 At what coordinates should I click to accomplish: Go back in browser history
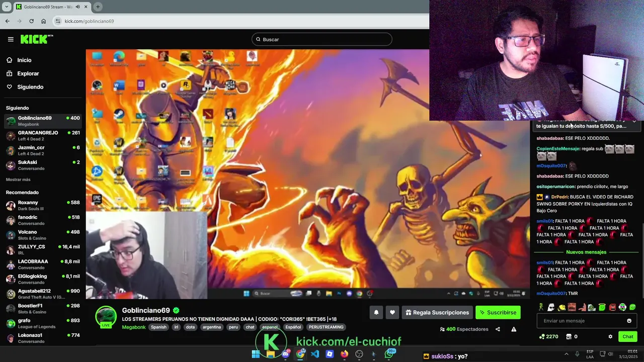pyautogui.click(x=7, y=21)
